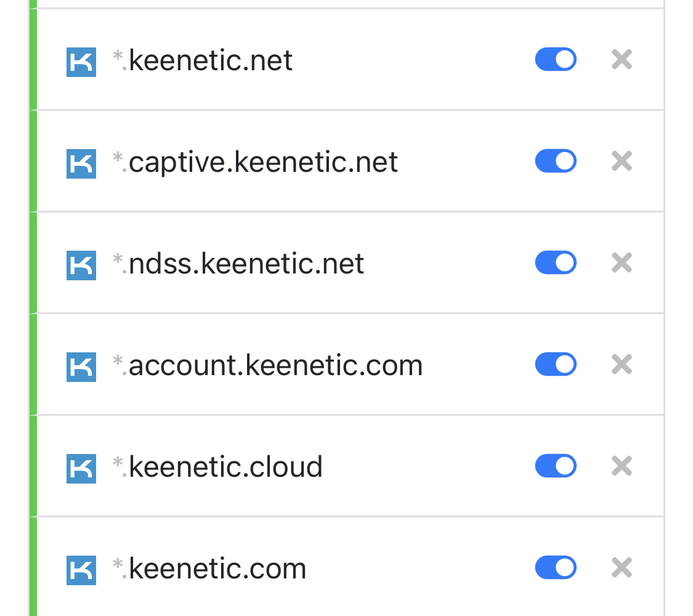The width and height of the screenshot is (693, 616).
Task: Remove *.ndss.keenetic.net from the list
Action: pos(622,262)
